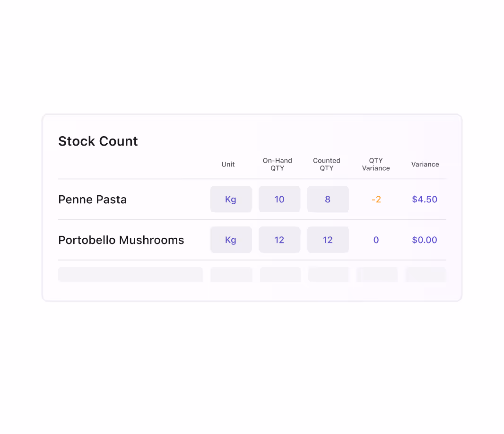Viewport: 504px width, 434px height.
Task: Click Portobello Mushrooms on-hand quantity field
Action: tap(279, 240)
